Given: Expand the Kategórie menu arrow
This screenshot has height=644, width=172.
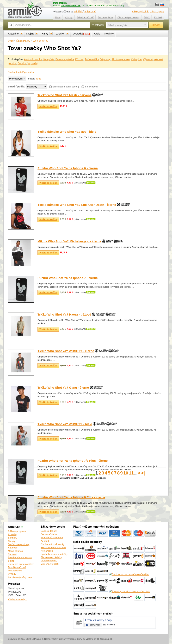Looking at the screenshot, I should (21, 33).
